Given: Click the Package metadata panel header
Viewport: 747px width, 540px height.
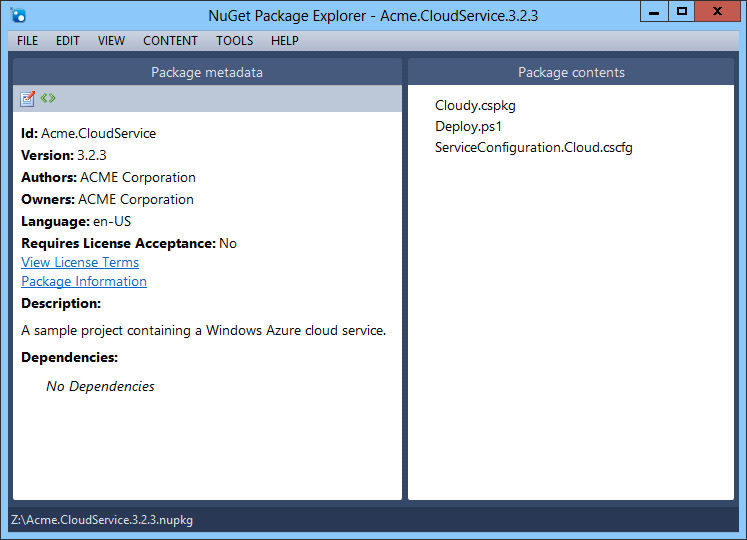Looking at the screenshot, I should pyautogui.click(x=207, y=72).
